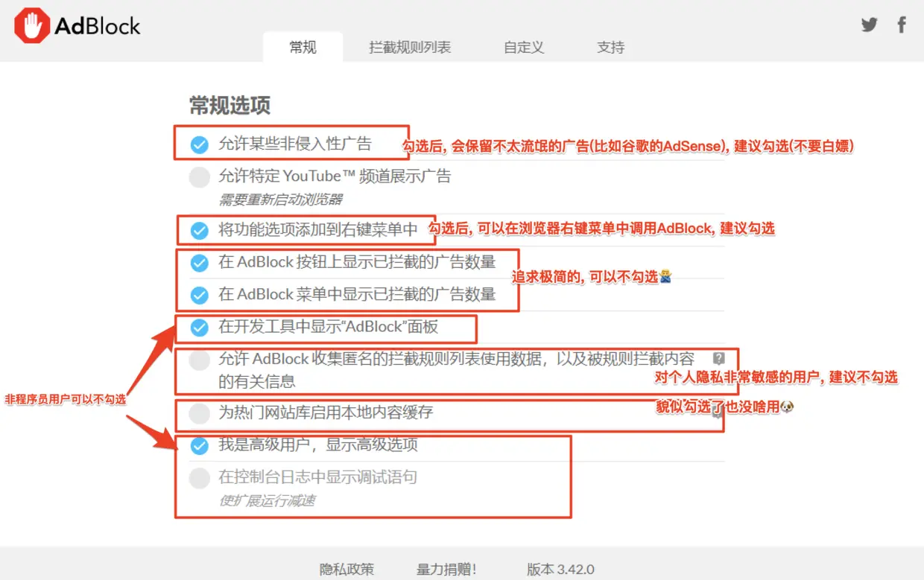This screenshot has width=924, height=580.
Task: Uncheck 允许某些非侵入性广告 option
Action: tap(199, 144)
